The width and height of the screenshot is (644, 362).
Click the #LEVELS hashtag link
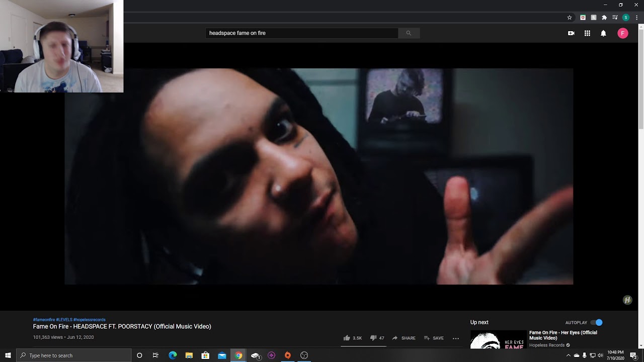tap(64, 320)
